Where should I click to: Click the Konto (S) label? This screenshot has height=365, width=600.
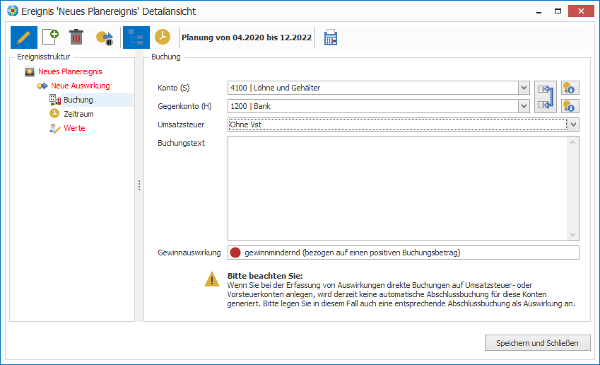pyautogui.click(x=173, y=88)
